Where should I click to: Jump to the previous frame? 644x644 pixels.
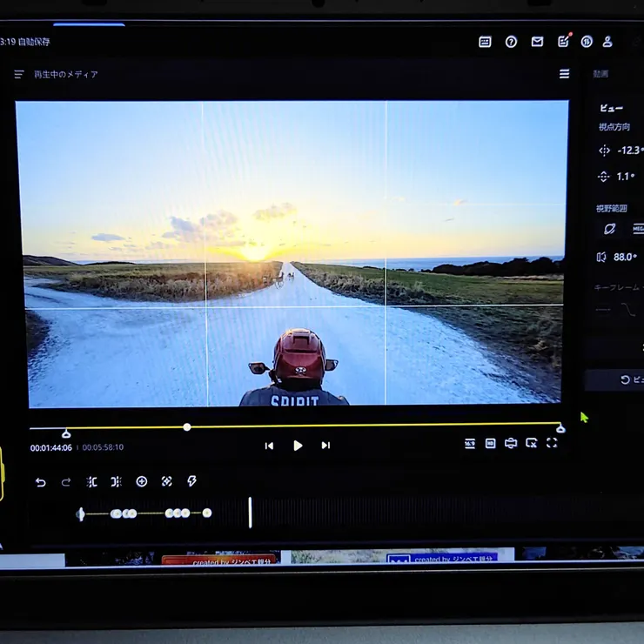269,446
